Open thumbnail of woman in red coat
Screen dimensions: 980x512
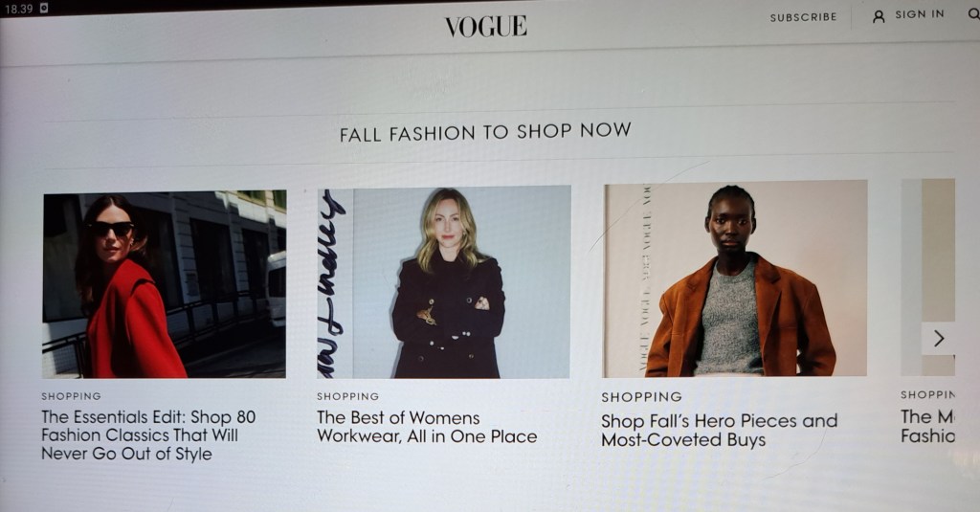[165, 284]
